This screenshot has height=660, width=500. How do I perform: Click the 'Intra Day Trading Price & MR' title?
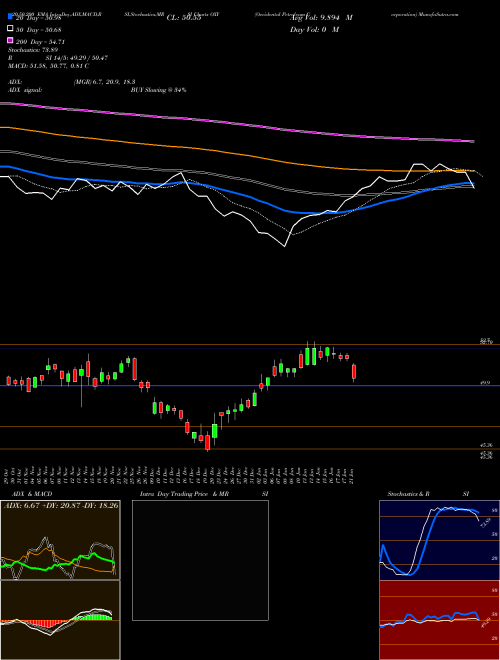point(184,494)
